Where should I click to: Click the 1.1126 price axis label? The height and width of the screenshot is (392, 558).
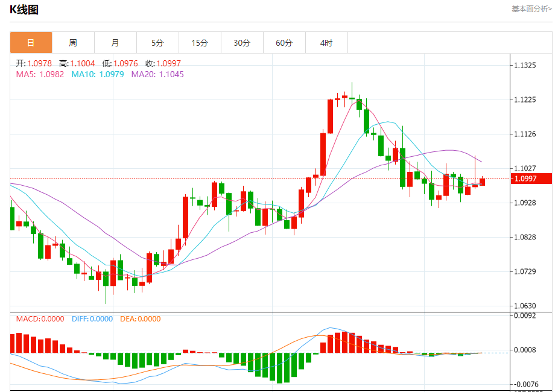pyautogui.click(x=525, y=134)
